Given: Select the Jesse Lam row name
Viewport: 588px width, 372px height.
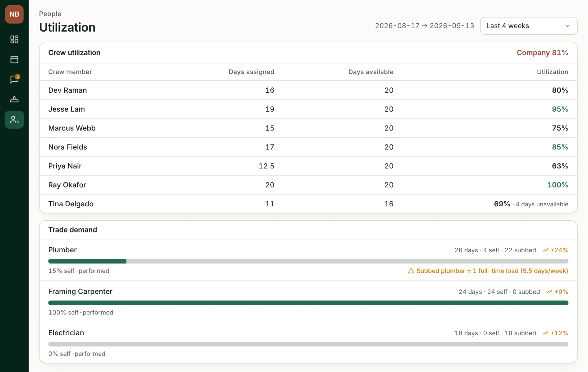Looking at the screenshot, I should point(66,109).
